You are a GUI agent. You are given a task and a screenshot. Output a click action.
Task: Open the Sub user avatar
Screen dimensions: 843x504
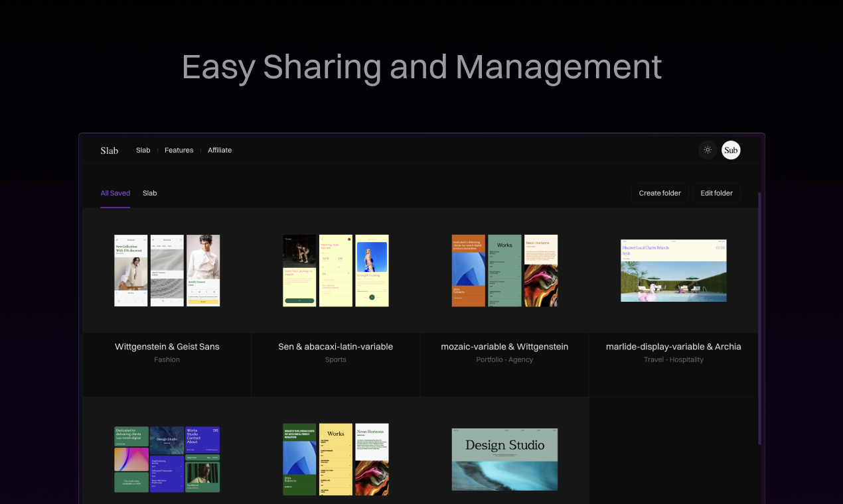click(x=731, y=150)
